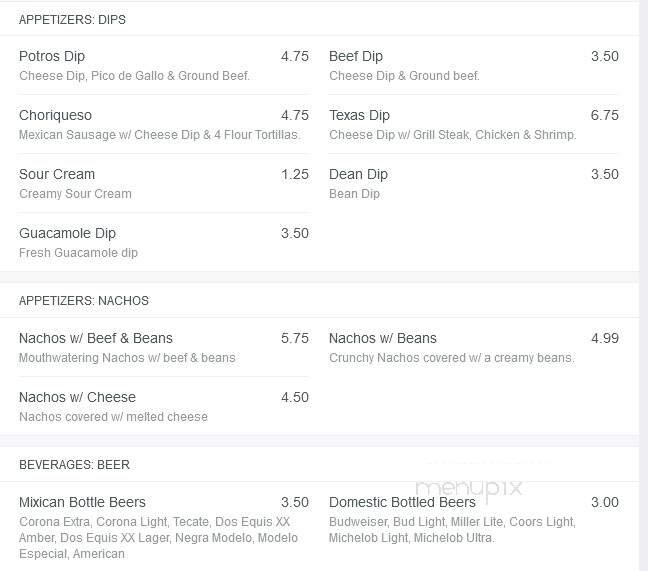Screen dimensions: 648x571
Task: Click the Budweiser, Bud Light beer description
Action: pos(451,529)
